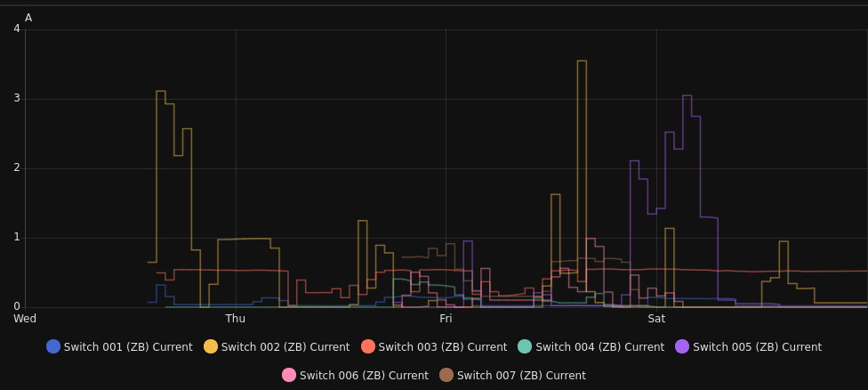Click the Thu label on the time axis

point(236,319)
